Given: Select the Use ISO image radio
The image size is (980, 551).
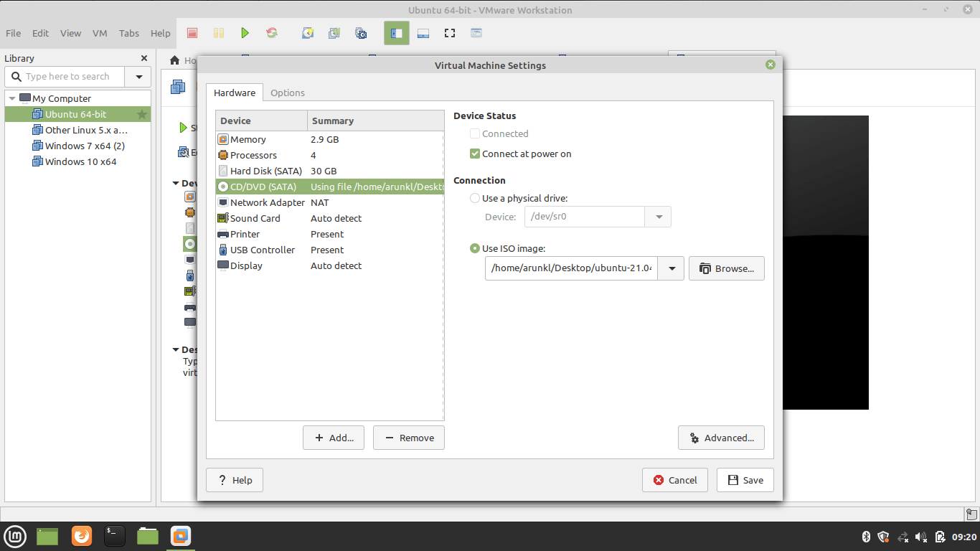Looking at the screenshot, I should click(475, 248).
